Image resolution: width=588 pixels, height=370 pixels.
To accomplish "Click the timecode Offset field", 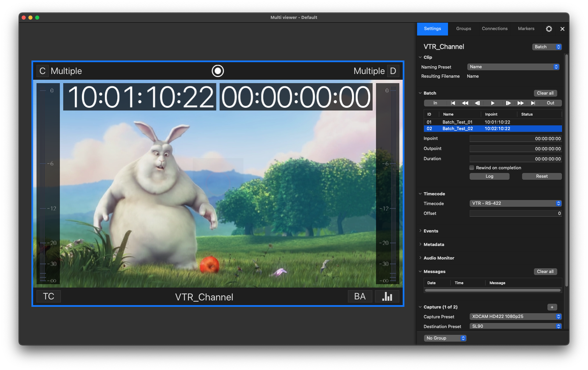I will [x=516, y=214].
